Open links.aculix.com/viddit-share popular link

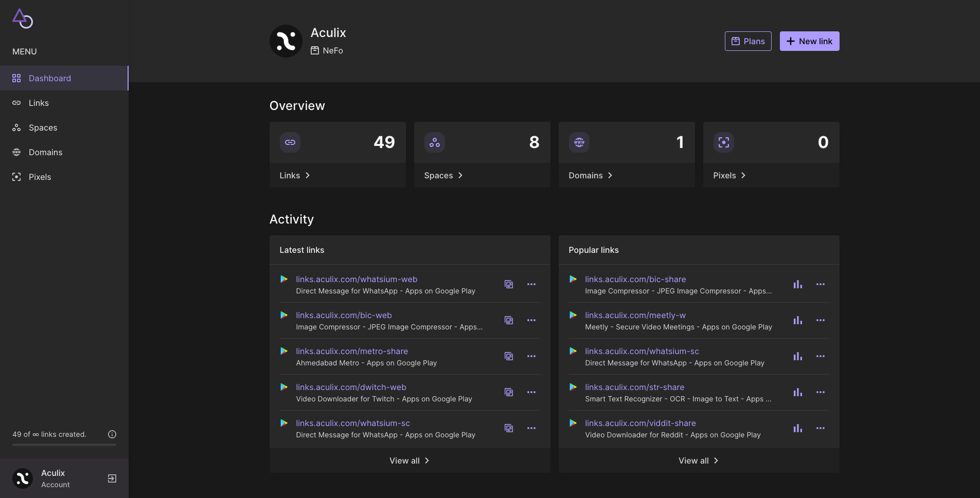click(x=640, y=423)
